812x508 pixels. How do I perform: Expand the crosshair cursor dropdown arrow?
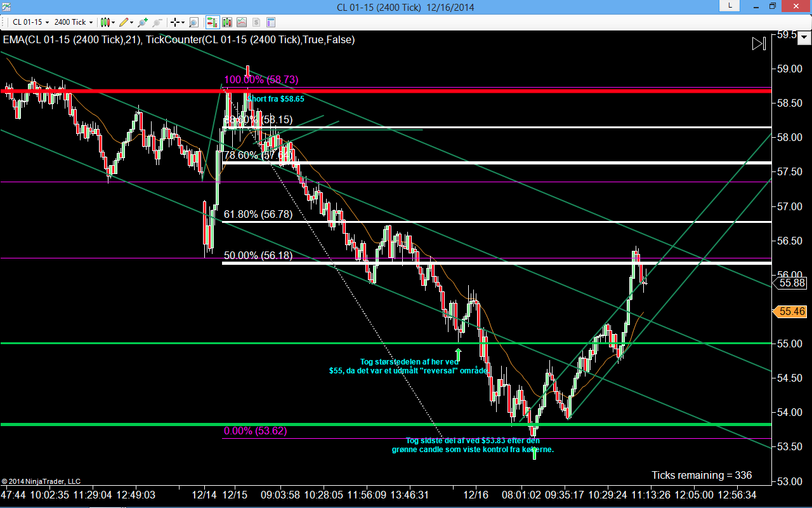[183, 22]
